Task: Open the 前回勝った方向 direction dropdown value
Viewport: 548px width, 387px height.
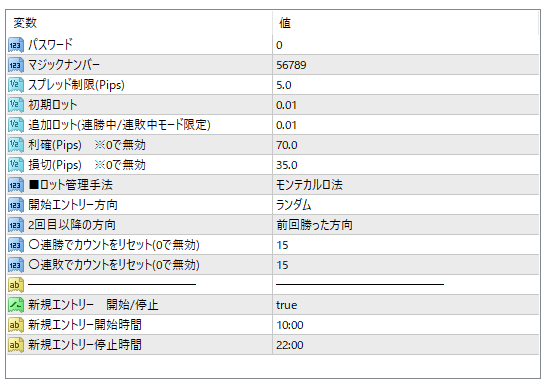Action: tap(405, 225)
